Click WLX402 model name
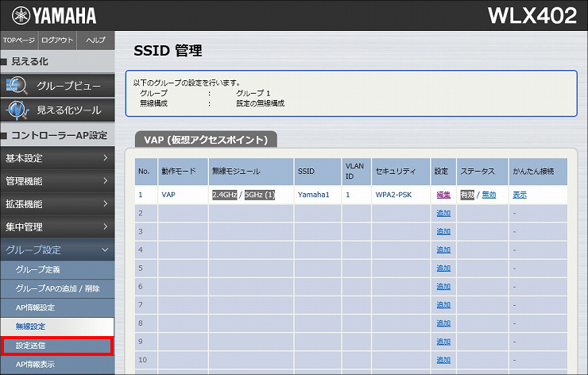Screen dimensions: 588x375 [532, 16]
